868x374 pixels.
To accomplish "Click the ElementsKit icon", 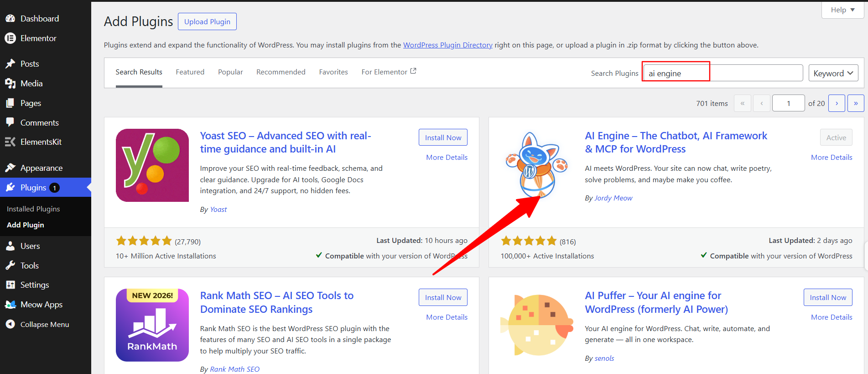I will point(10,142).
